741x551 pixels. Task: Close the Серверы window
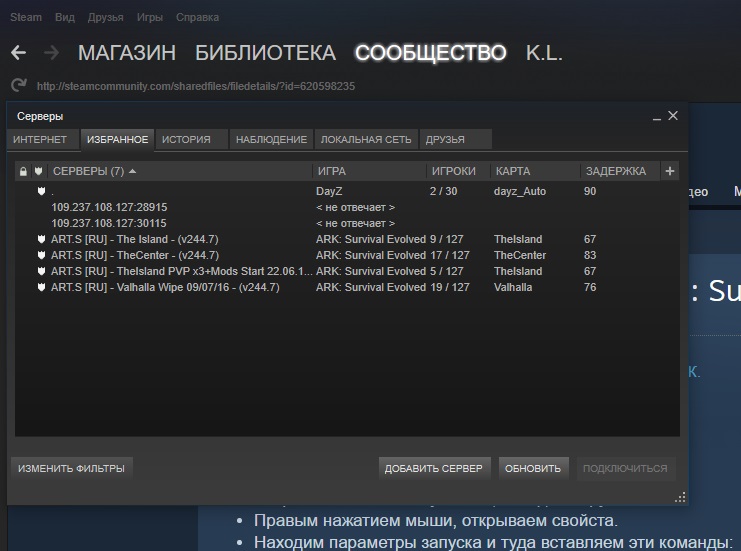[x=673, y=116]
